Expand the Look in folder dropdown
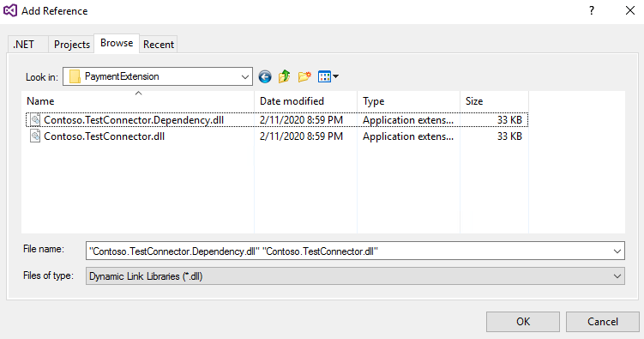644x339 pixels. point(244,77)
